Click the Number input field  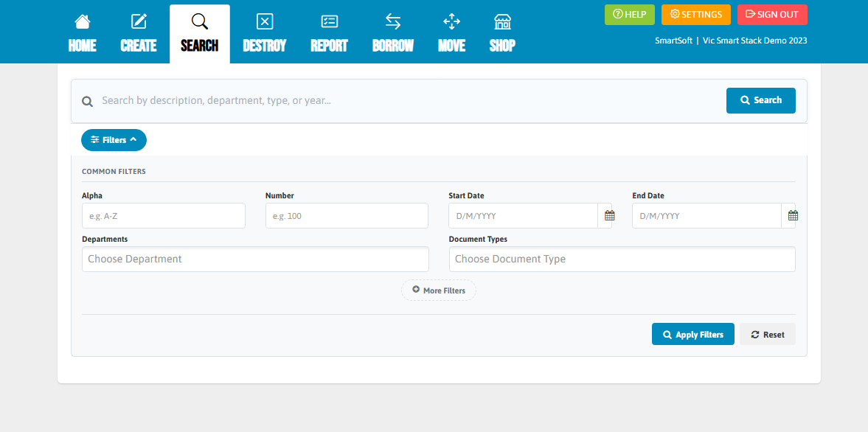(x=347, y=216)
